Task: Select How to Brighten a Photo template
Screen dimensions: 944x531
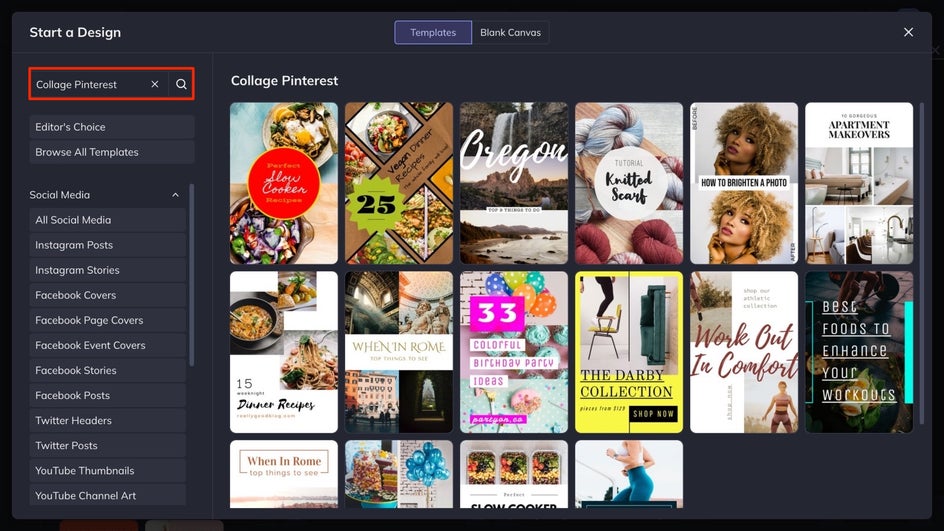Action: [x=744, y=183]
